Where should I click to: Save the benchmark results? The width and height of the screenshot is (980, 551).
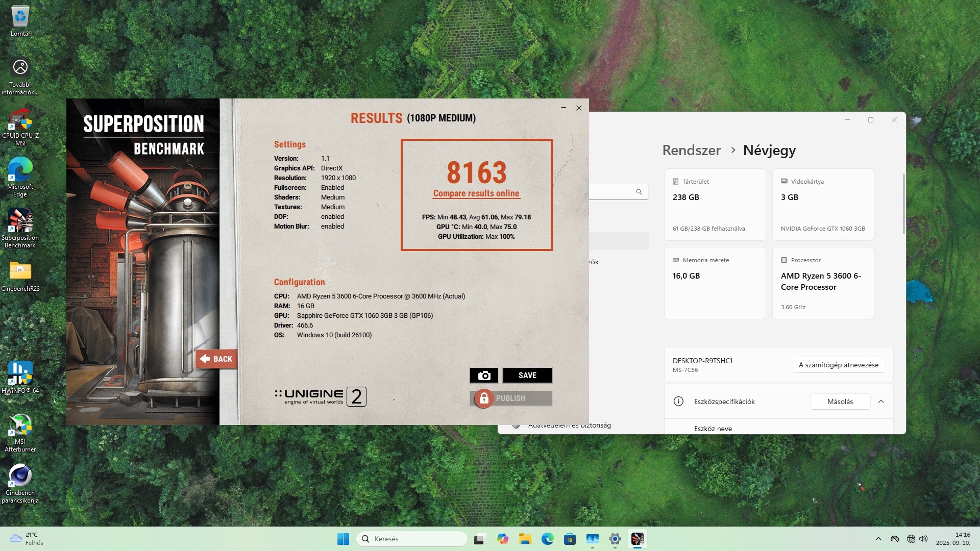point(527,375)
